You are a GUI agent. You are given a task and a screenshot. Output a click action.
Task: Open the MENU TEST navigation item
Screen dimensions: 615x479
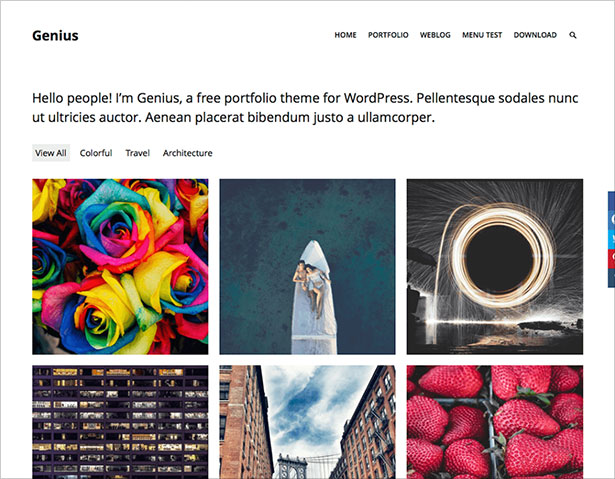point(482,35)
